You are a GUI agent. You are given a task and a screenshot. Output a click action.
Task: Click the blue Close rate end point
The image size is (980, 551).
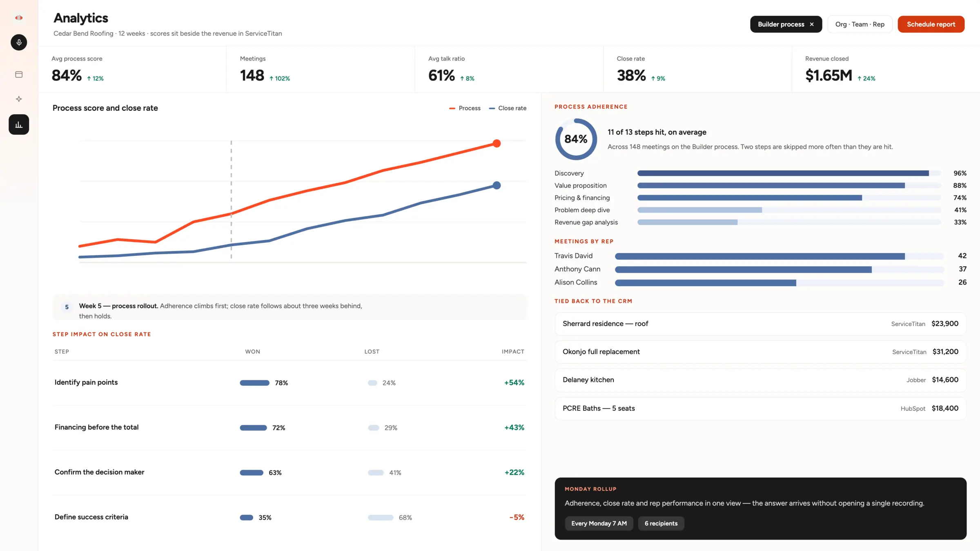(497, 185)
